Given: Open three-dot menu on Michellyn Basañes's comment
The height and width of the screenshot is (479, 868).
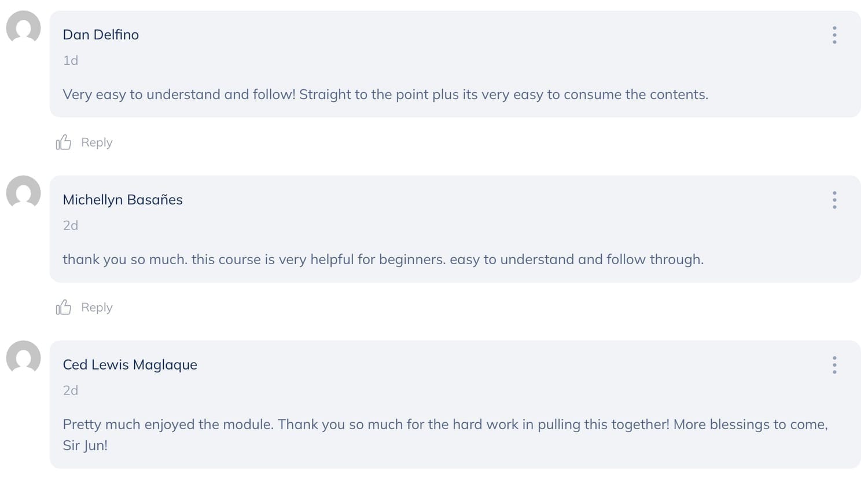Looking at the screenshot, I should 834,200.
